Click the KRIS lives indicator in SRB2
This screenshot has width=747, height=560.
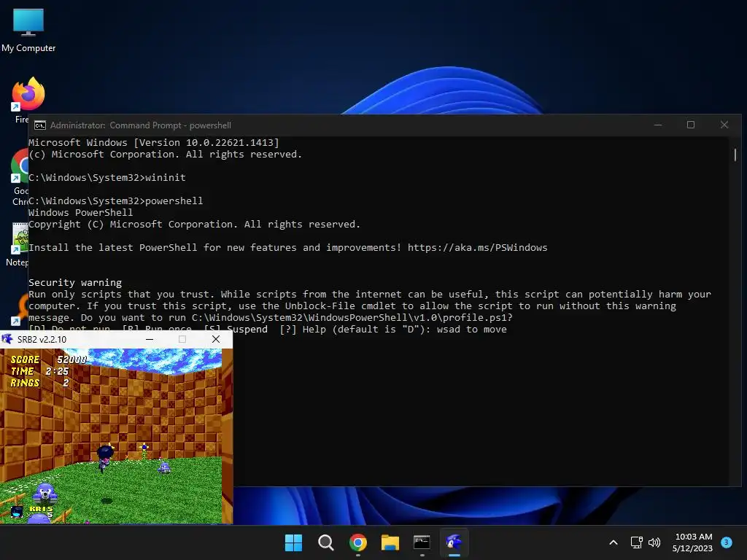coord(32,511)
